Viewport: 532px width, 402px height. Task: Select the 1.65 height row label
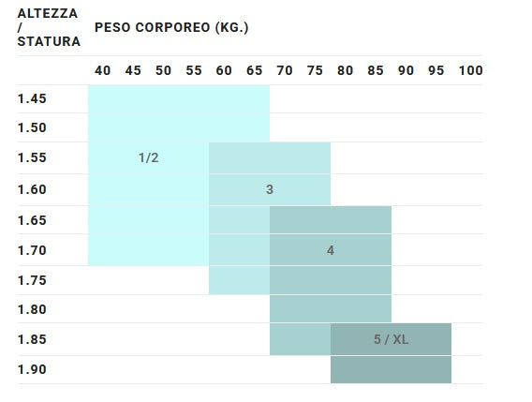(x=32, y=221)
